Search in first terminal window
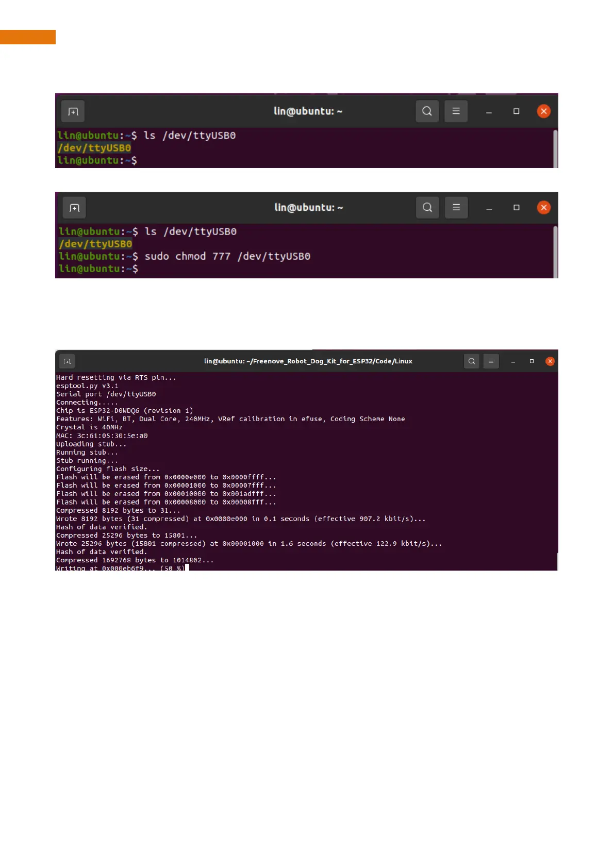 [x=427, y=111]
